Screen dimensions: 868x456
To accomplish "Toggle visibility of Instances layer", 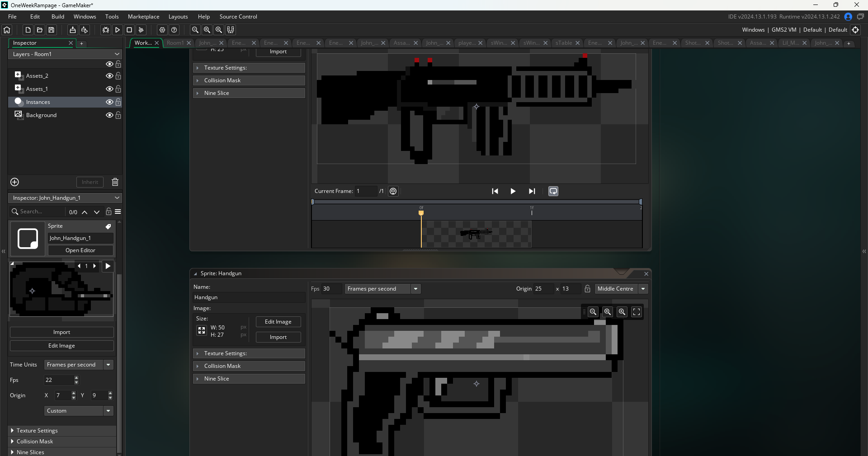I will click(x=109, y=102).
